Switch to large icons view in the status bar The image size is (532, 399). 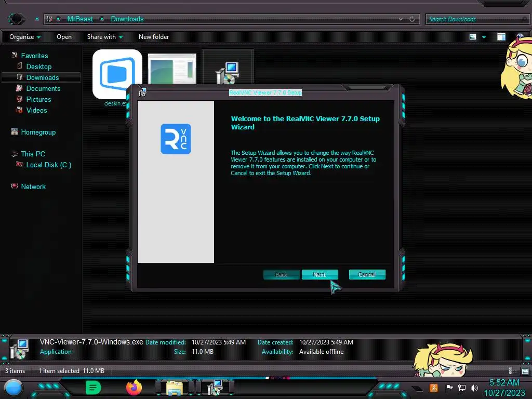click(x=525, y=371)
